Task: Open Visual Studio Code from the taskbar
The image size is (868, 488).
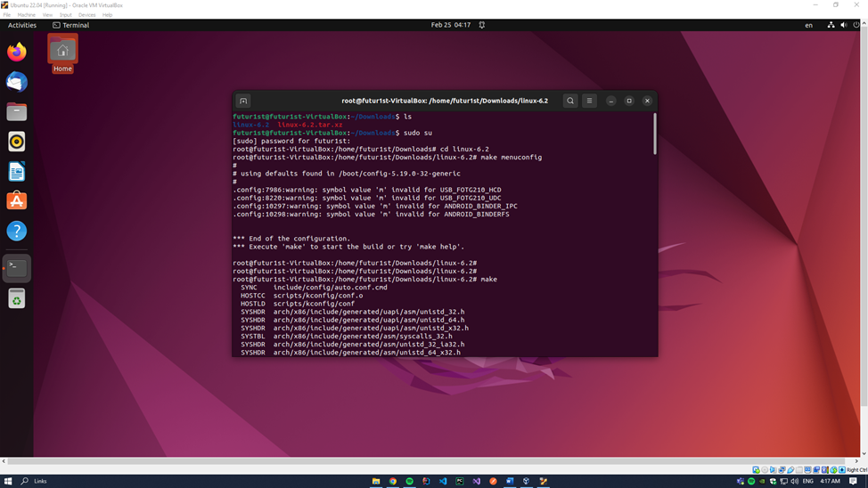Action: [x=443, y=481]
